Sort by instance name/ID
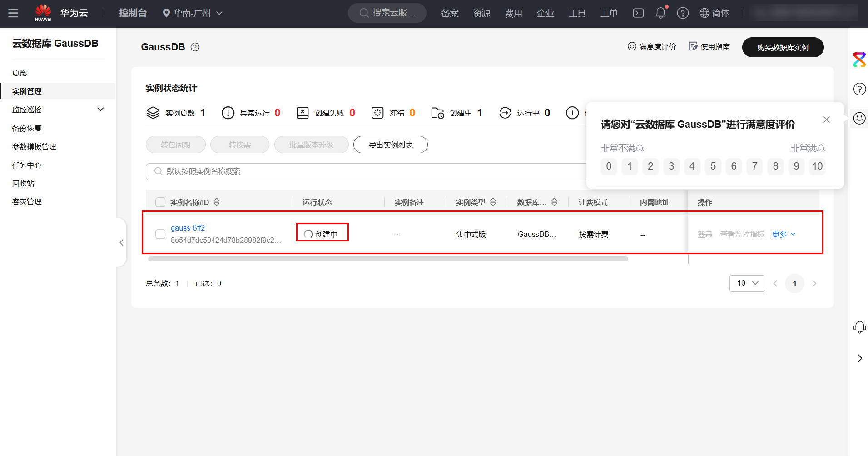This screenshot has width=868, height=456. pos(217,202)
